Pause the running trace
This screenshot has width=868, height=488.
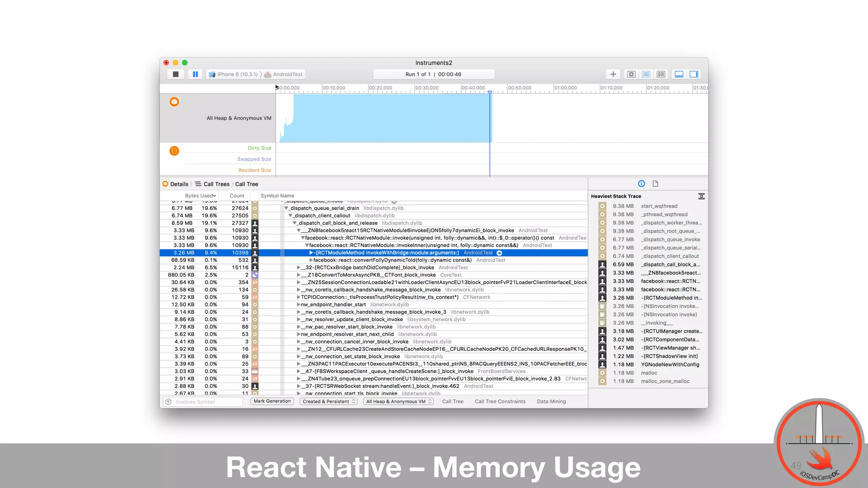[x=195, y=74]
